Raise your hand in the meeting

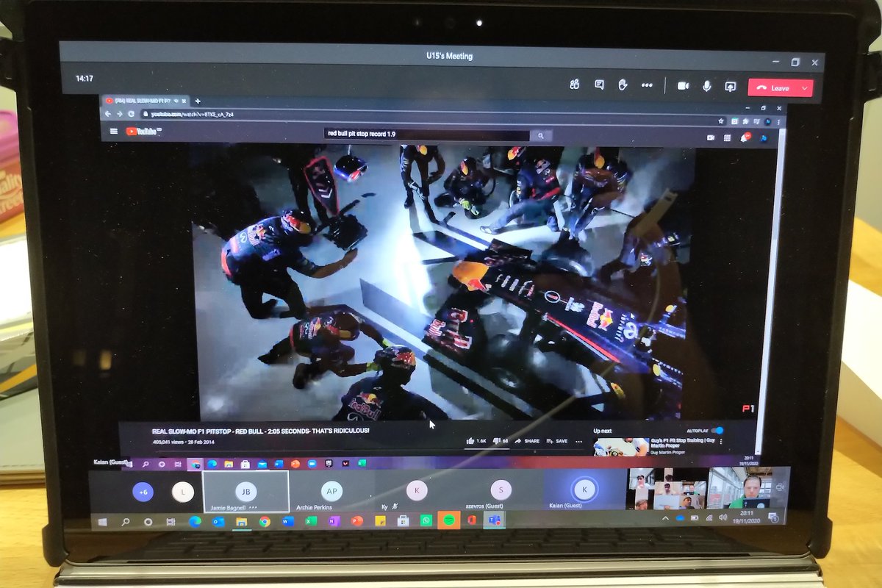[623, 85]
